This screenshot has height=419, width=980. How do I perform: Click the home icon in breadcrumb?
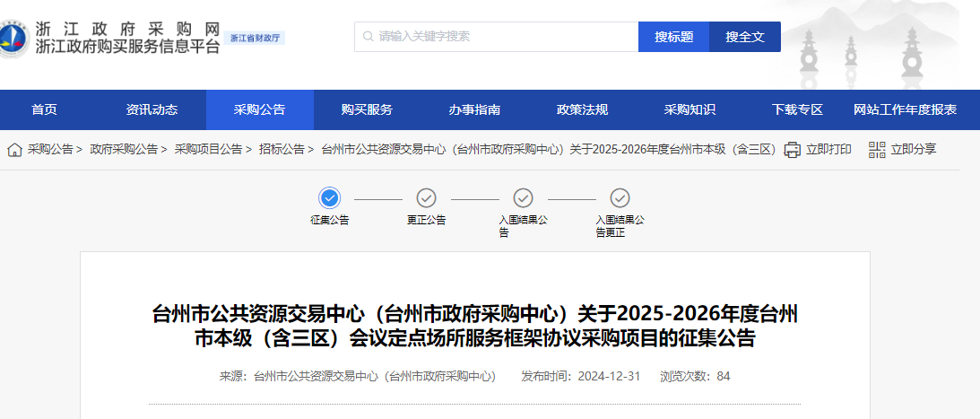tap(14, 150)
